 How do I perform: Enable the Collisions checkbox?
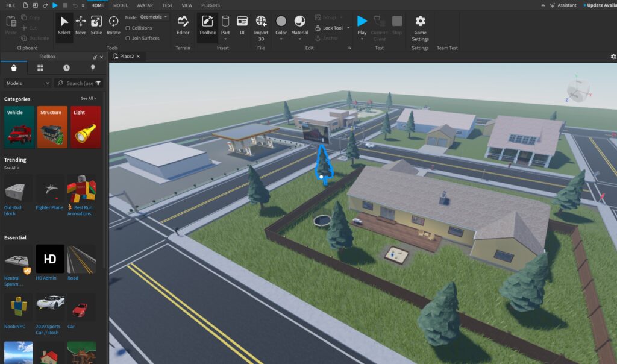128,28
